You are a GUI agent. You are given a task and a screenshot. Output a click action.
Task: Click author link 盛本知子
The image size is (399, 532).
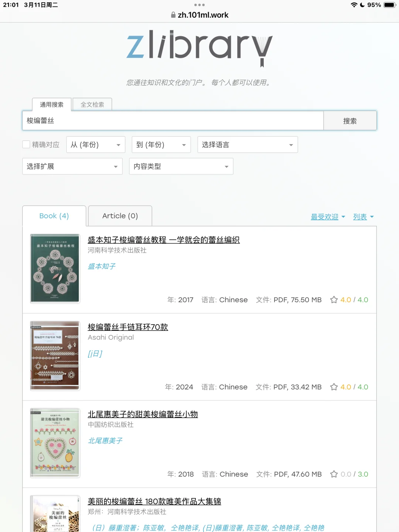pos(102,266)
